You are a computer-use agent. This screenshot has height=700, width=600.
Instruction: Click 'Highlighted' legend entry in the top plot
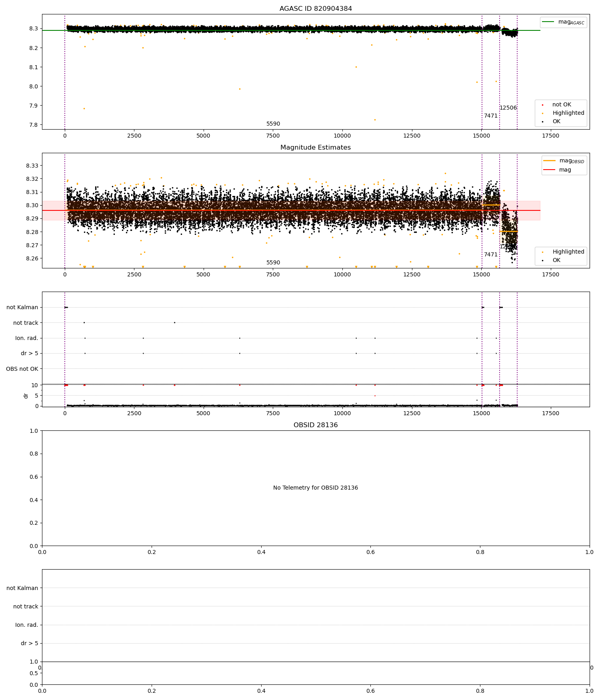568,113
